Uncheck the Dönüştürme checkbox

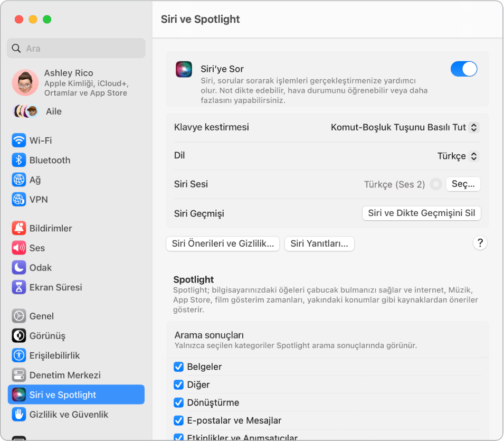(x=178, y=402)
